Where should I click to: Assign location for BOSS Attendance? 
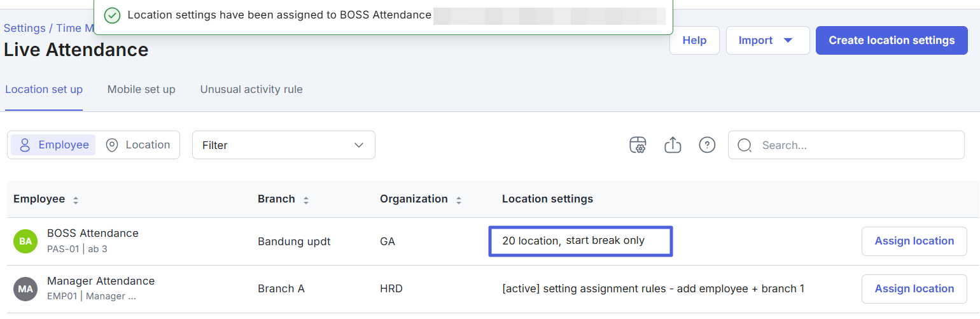[x=914, y=241]
